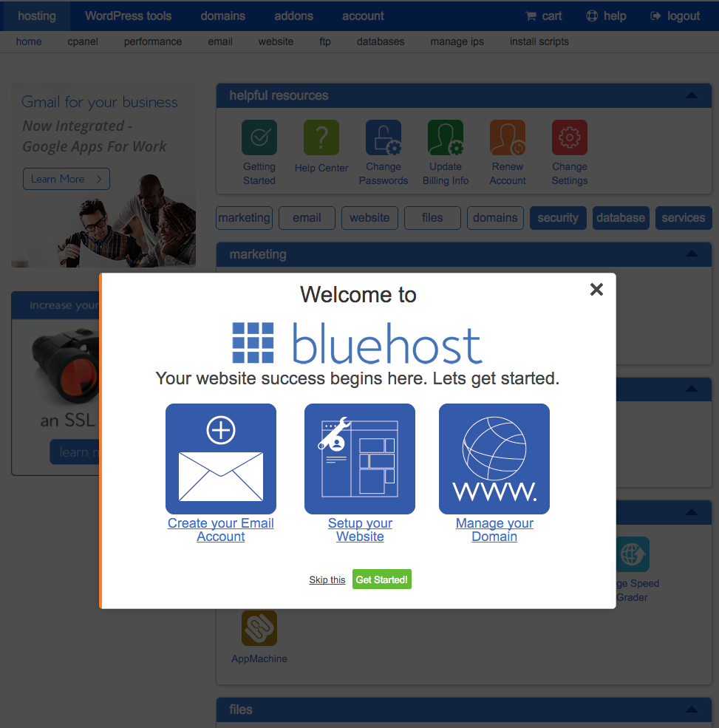The image size is (719, 728).
Task: Click the learn more button in SSL promo
Action: point(75,452)
